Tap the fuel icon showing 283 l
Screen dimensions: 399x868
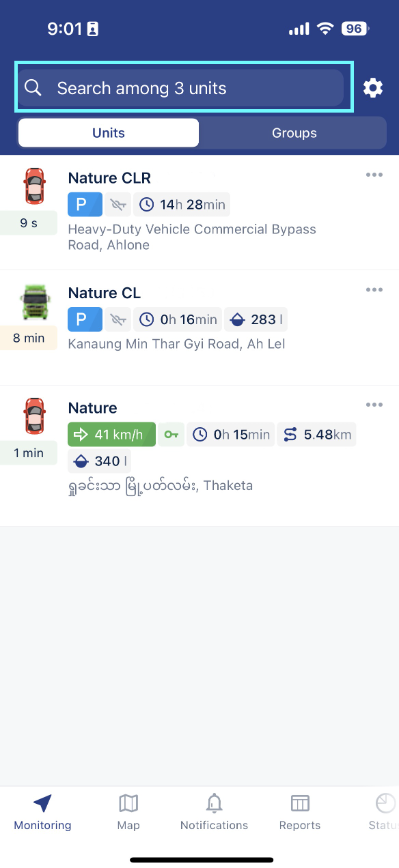(256, 319)
